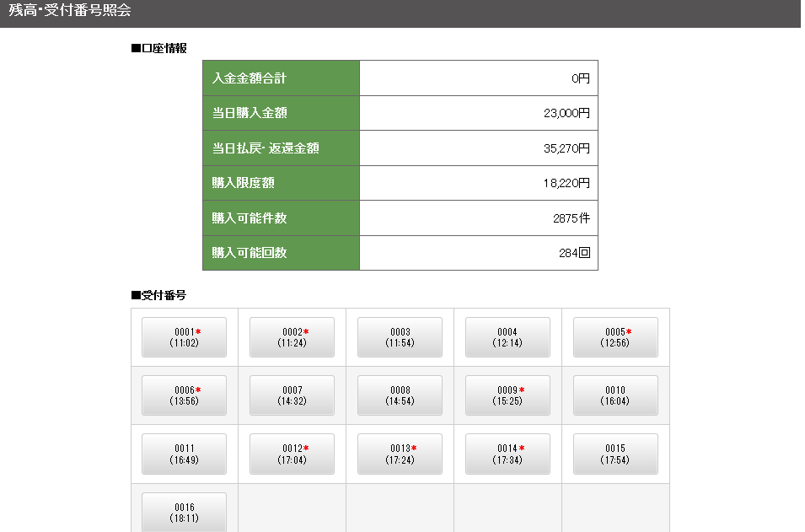Image resolution: width=805 pixels, height=532 pixels.
Task: View receipt 0005 (12:56)
Action: (615, 337)
